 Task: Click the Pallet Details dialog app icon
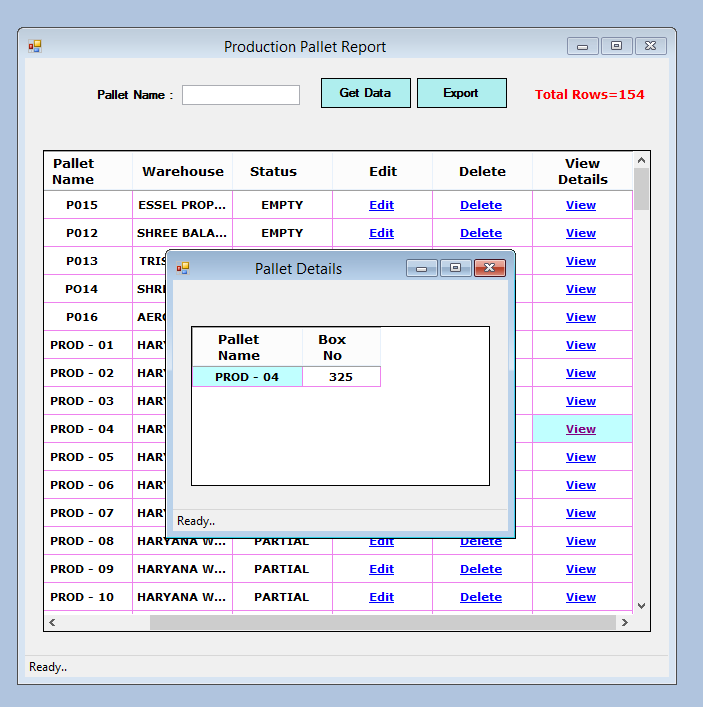pos(183,268)
